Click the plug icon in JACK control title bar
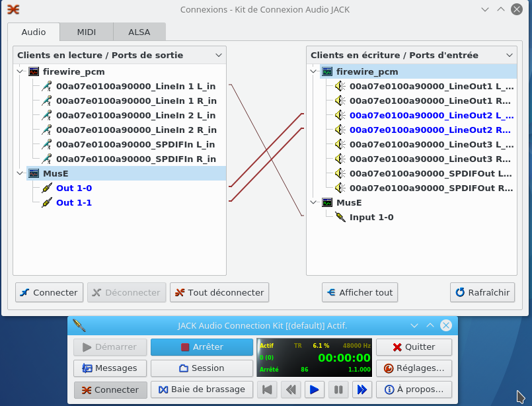 click(79, 325)
